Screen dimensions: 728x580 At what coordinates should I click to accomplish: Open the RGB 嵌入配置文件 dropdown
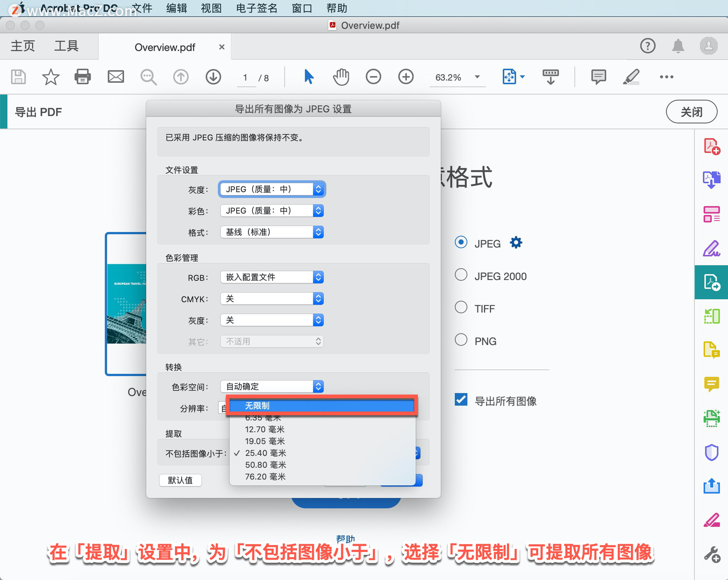pyautogui.click(x=271, y=277)
